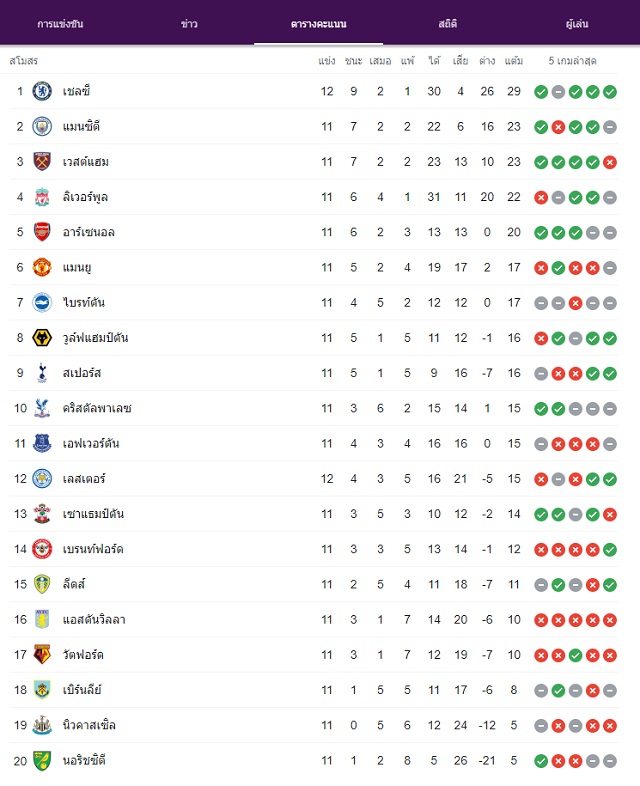The height and width of the screenshot is (786, 640).
Task: Click the Chelsea club crest icon
Action: [42, 91]
